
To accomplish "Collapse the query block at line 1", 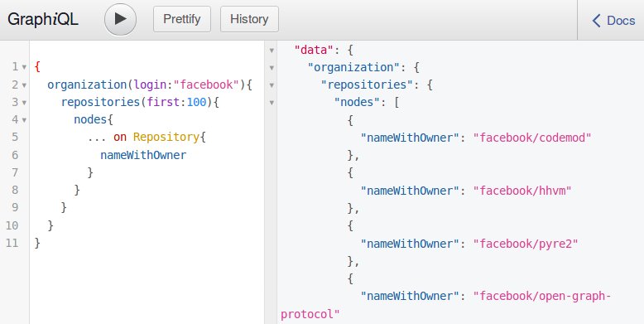I will [x=24, y=67].
